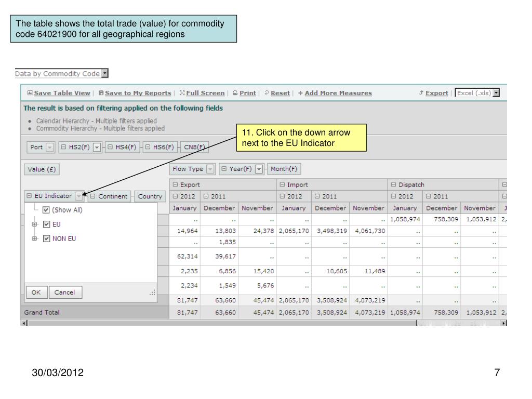Collapse the Dispatch column group
532x399 pixels.
(394, 184)
